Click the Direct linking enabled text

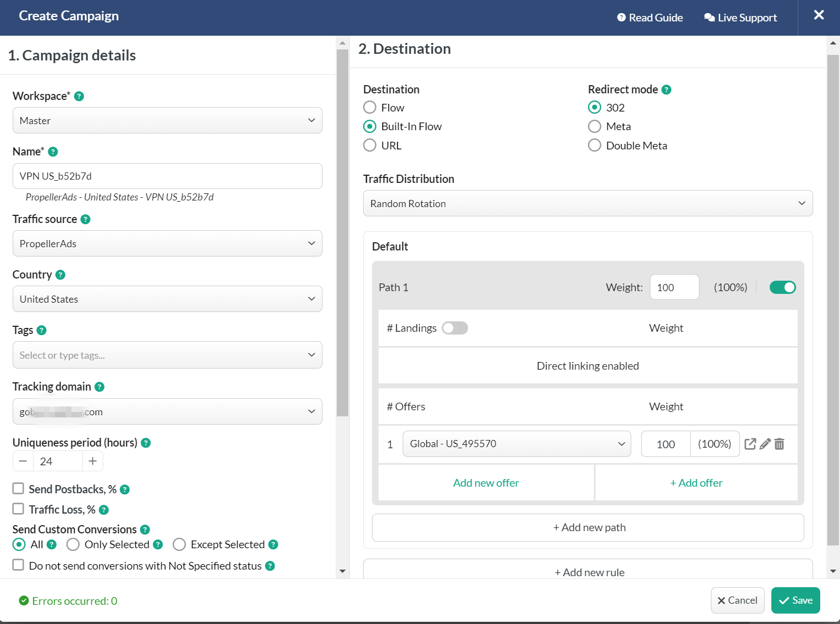[588, 366]
